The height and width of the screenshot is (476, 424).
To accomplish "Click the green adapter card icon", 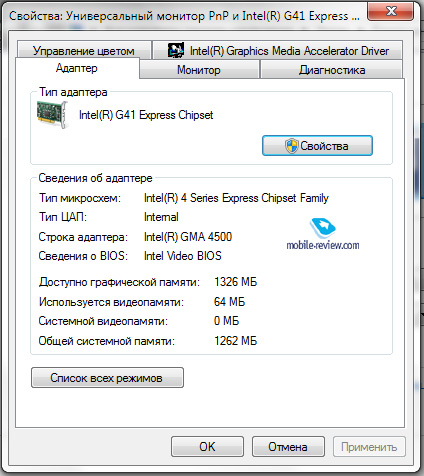I will click(x=53, y=115).
